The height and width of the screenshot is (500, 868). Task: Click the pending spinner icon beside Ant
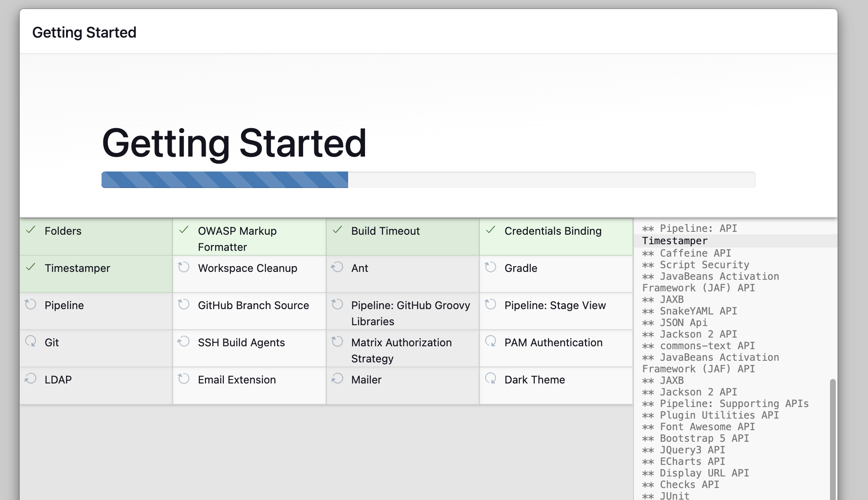click(x=337, y=267)
